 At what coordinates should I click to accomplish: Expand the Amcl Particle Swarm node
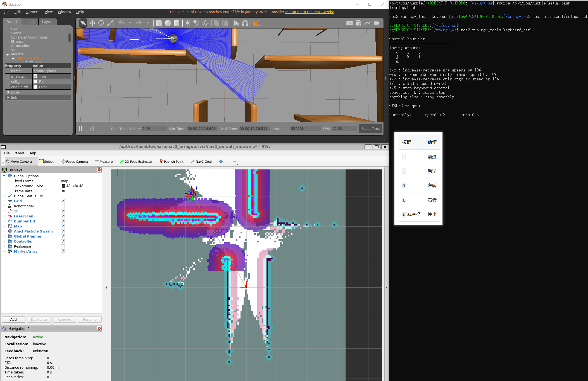pyautogui.click(x=4, y=231)
